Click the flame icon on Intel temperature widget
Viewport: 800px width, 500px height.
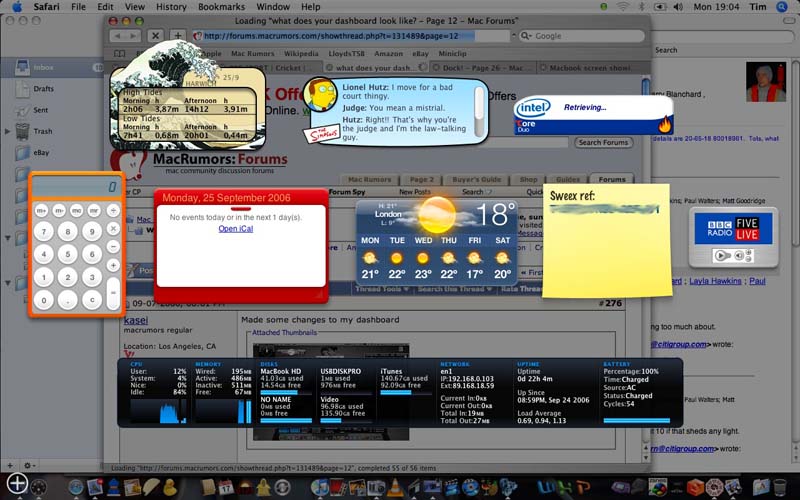click(x=665, y=124)
